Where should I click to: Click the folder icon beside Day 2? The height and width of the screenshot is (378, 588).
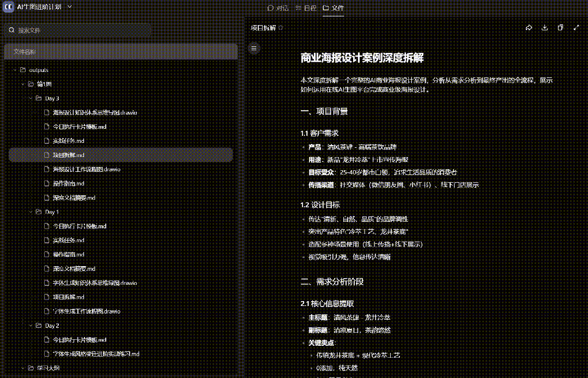click(x=39, y=325)
